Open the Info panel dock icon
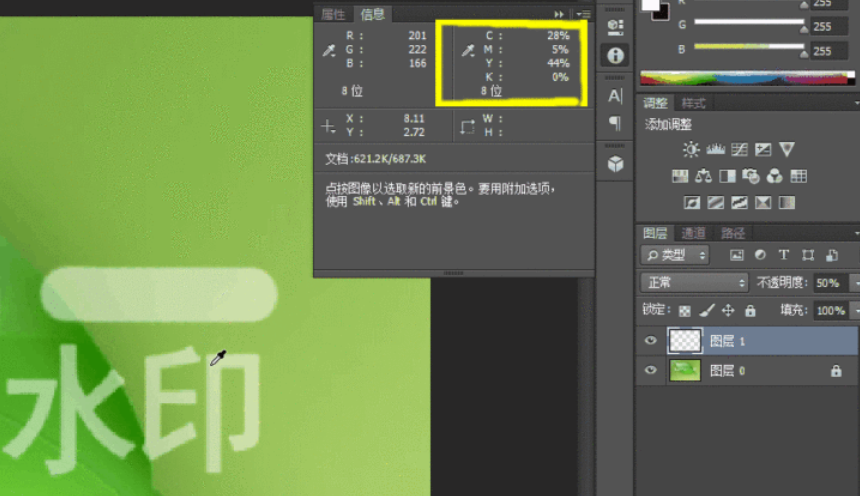Image resolution: width=860 pixels, height=496 pixels. point(615,55)
